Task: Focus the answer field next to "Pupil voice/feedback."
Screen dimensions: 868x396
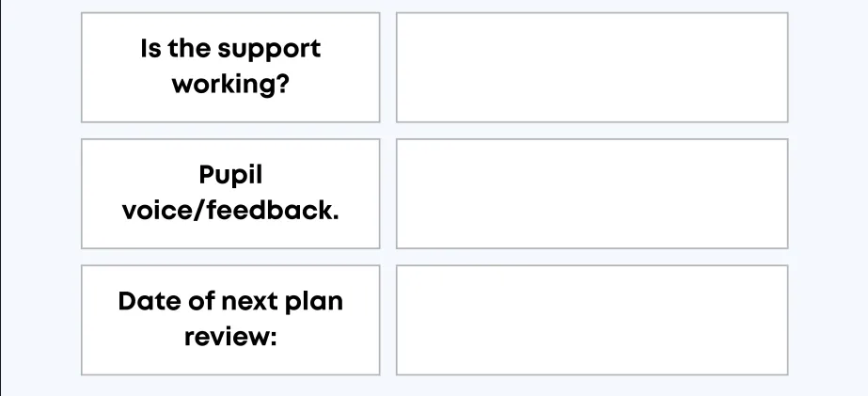Action: coord(592,194)
